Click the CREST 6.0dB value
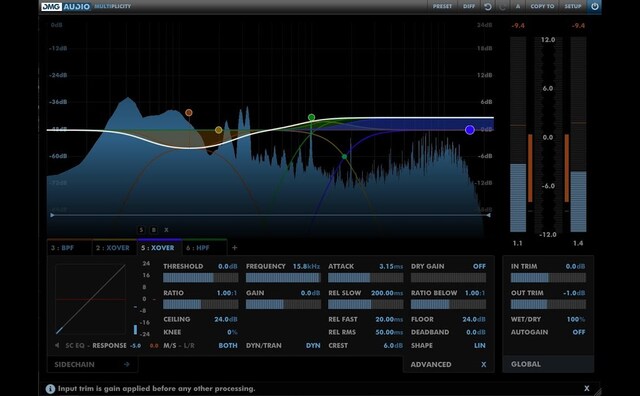The height and width of the screenshot is (396, 640). coord(393,345)
